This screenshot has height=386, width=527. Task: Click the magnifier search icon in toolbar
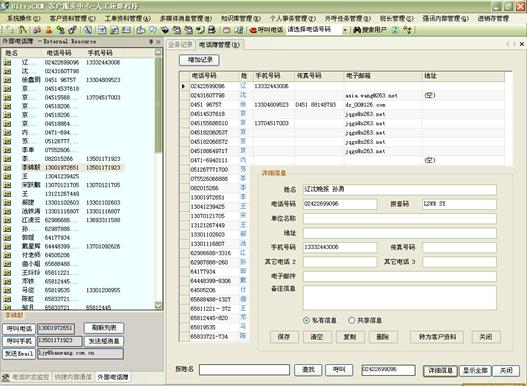(x=88, y=30)
